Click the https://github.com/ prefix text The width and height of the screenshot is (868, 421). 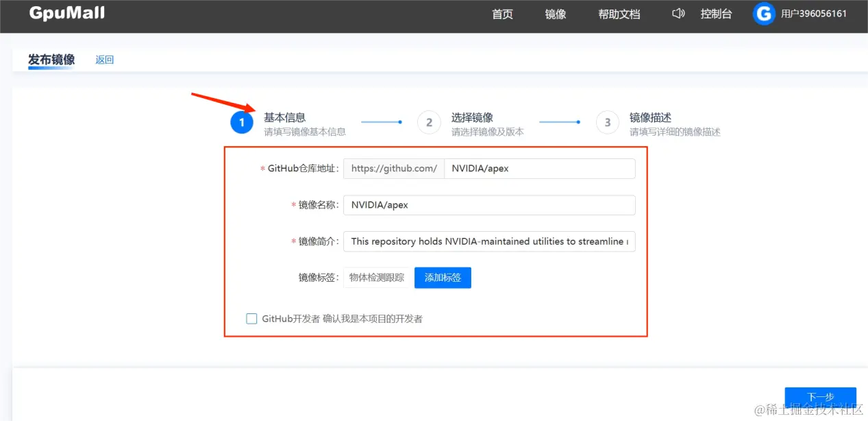394,168
